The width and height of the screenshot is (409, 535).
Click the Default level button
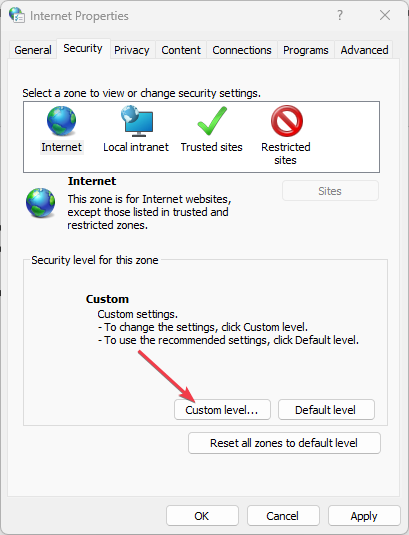pos(326,410)
